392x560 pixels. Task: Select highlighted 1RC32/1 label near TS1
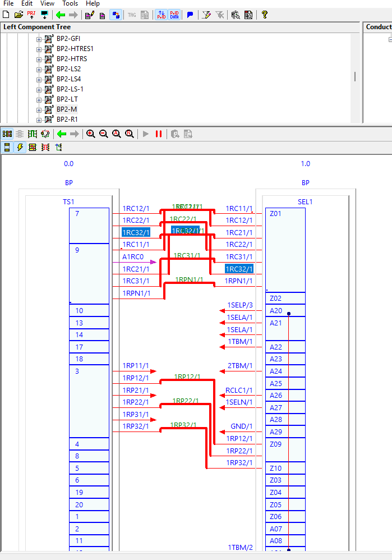(136, 232)
